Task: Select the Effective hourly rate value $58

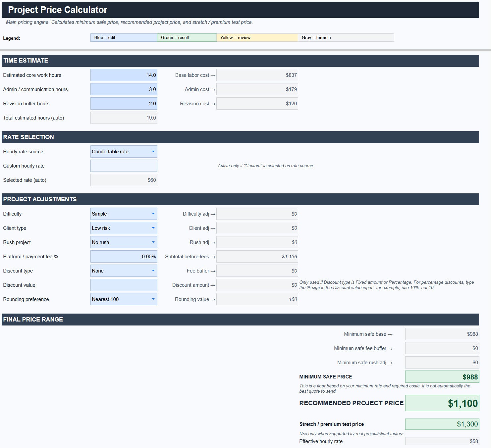Action: [x=442, y=441]
